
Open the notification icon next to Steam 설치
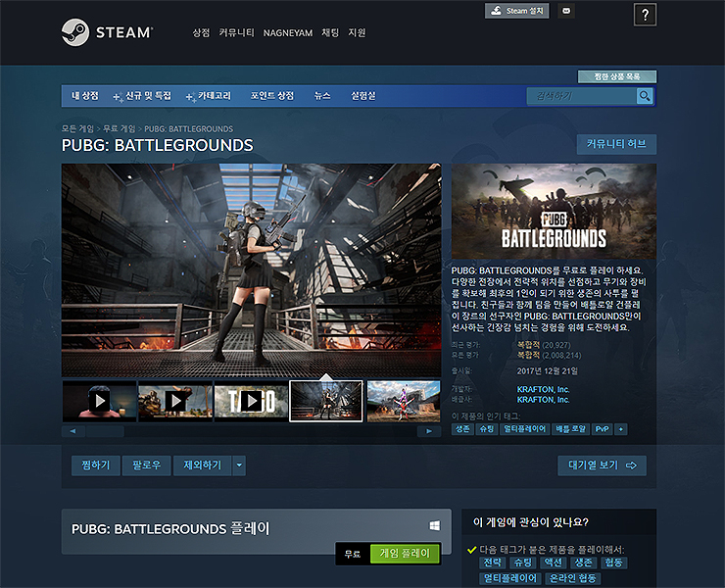(566, 11)
